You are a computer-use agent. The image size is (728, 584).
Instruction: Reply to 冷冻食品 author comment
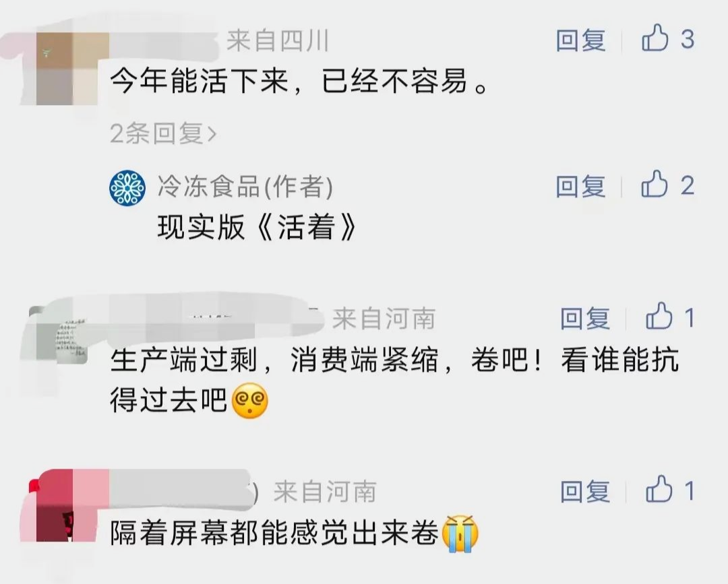point(581,186)
